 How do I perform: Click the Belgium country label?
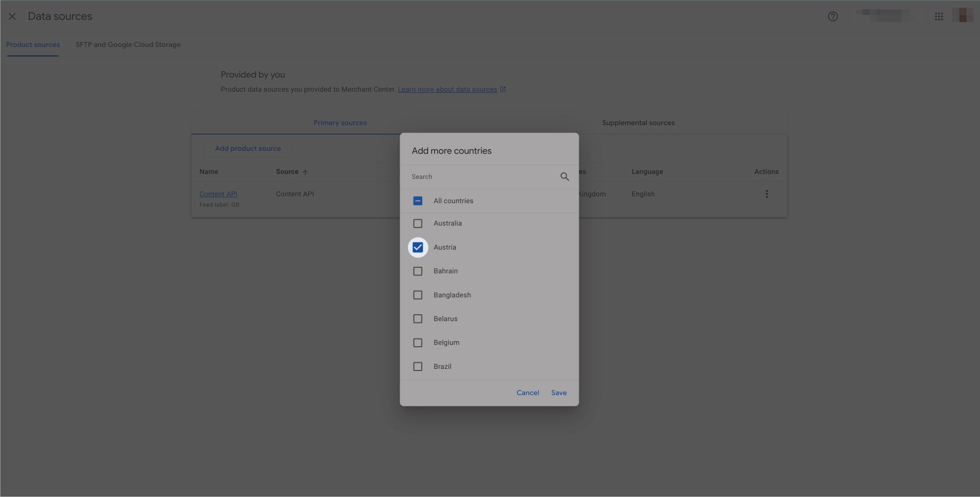point(447,343)
